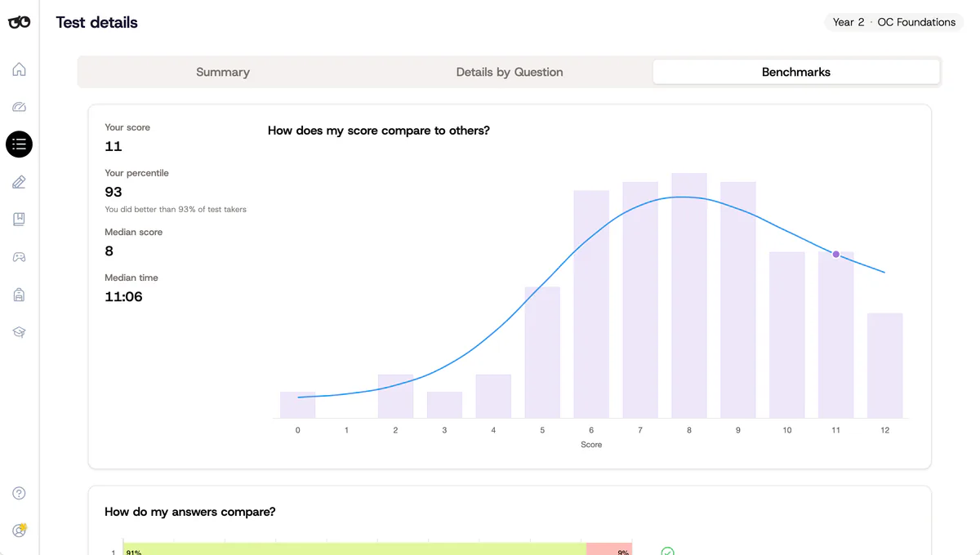Click 'You did better than 93%' text
This screenshot has height=555, width=980.
(176, 209)
